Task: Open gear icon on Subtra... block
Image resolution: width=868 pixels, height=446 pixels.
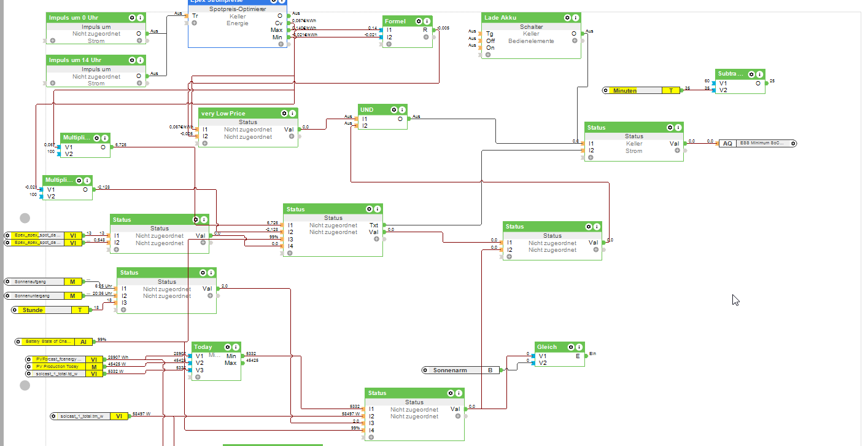Action: pos(751,74)
